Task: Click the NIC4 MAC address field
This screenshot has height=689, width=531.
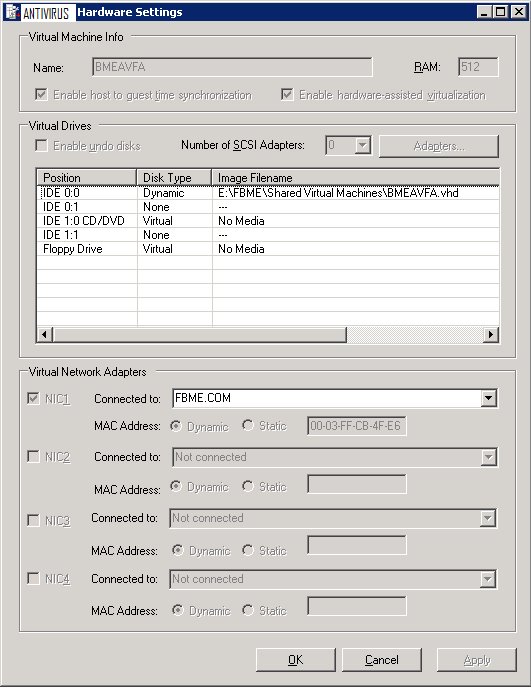Action: coord(356,606)
